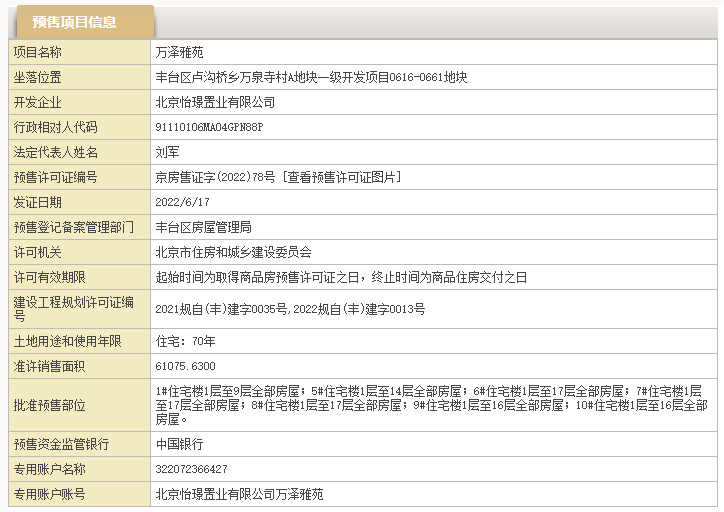
Task: Click the 批准预售部位 building list text
Action: 431,405
